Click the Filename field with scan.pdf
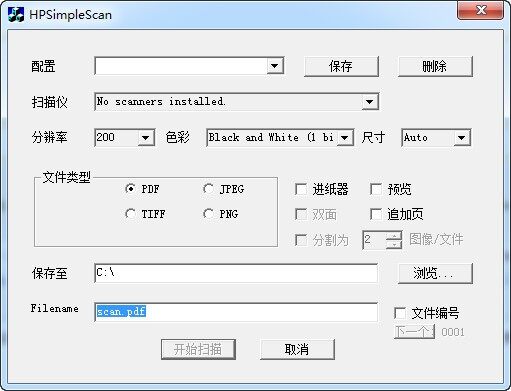 [236, 312]
